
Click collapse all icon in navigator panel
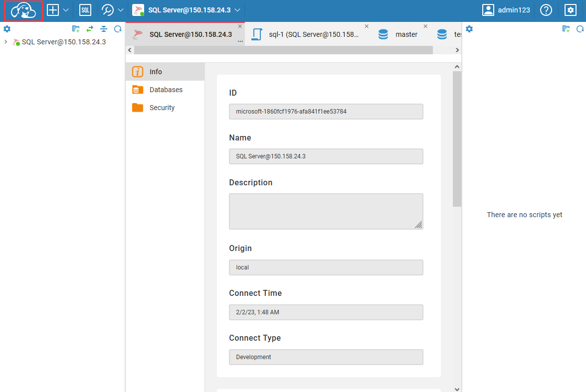pyautogui.click(x=104, y=29)
